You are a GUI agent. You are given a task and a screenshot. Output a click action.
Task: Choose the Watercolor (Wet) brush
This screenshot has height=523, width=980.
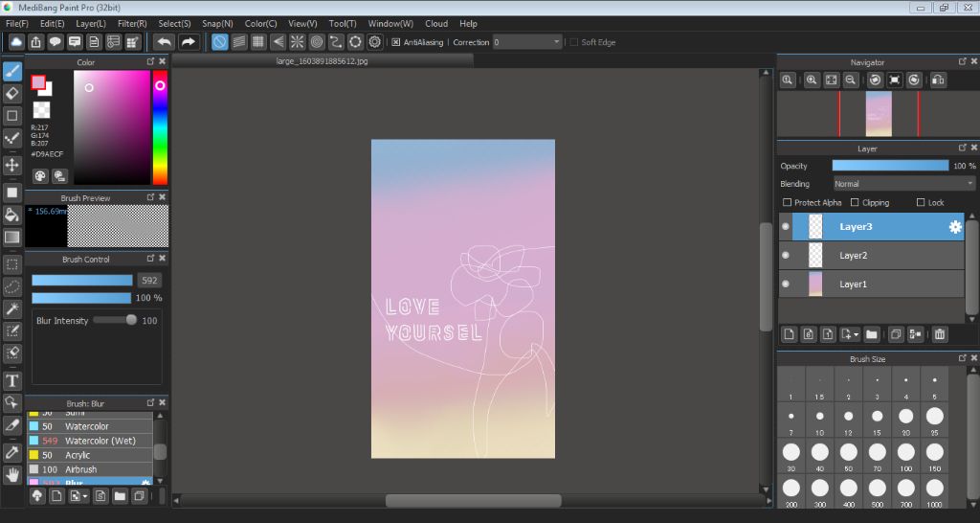[90, 441]
